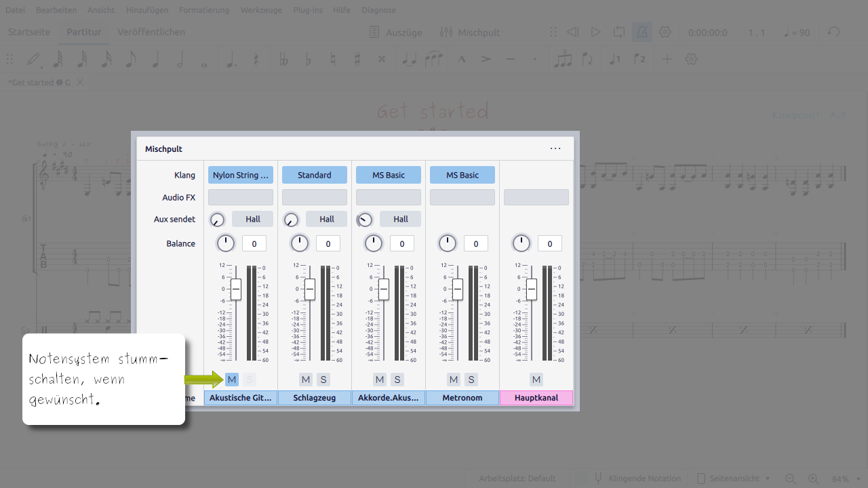Image resolution: width=868 pixels, height=488 pixels.
Task: Solo the Schlagzeug channel
Action: (323, 380)
